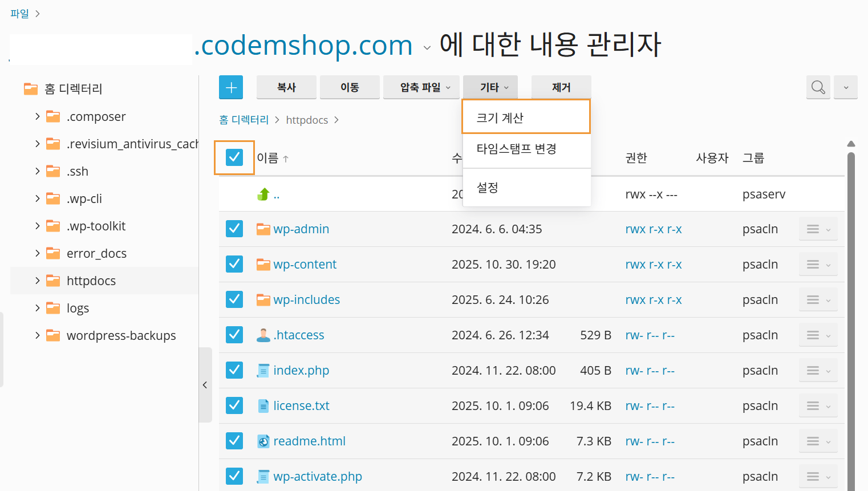Viewport: 868px width, 491px height.
Task: Click the wp-admin folder icon
Action: coord(263,229)
